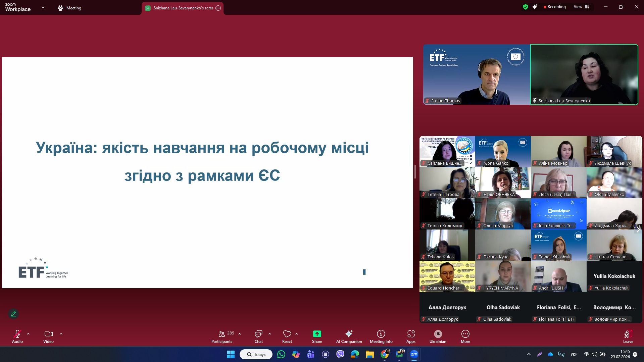644x362 pixels.
Task: Open the Zoom Workplace dropdown chevron
Action: pos(43,8)
